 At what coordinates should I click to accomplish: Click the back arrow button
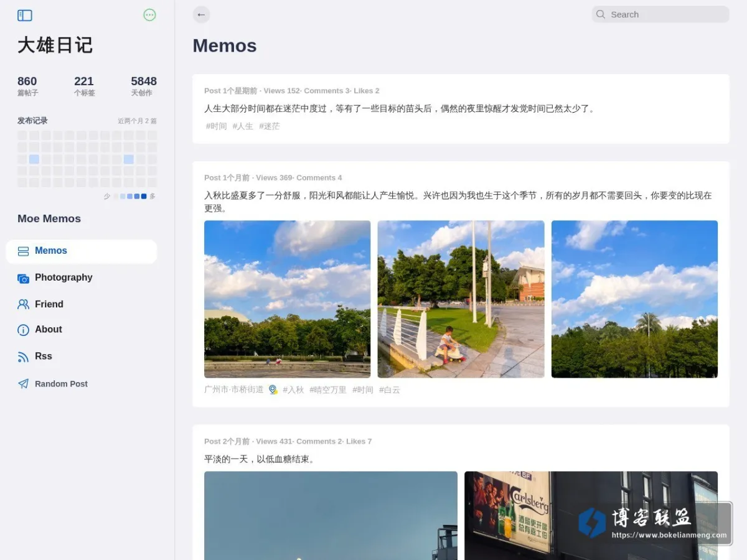point(201,15)
